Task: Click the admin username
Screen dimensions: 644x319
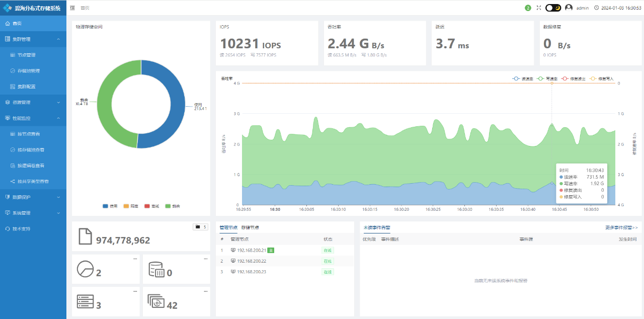Action: point(583,8)
